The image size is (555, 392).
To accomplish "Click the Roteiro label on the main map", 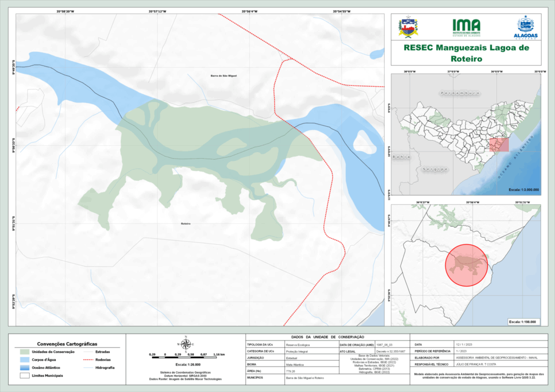I will click(186, 224).
